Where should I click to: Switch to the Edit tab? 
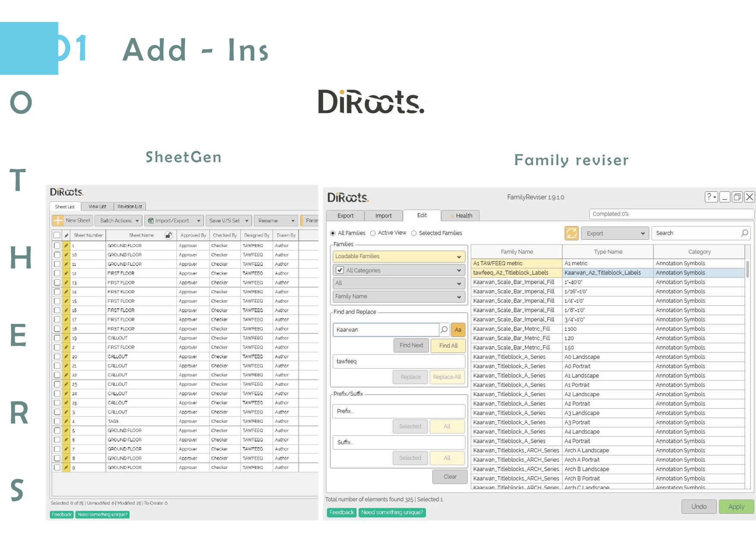pyautogui.click(x=422, y=215)
